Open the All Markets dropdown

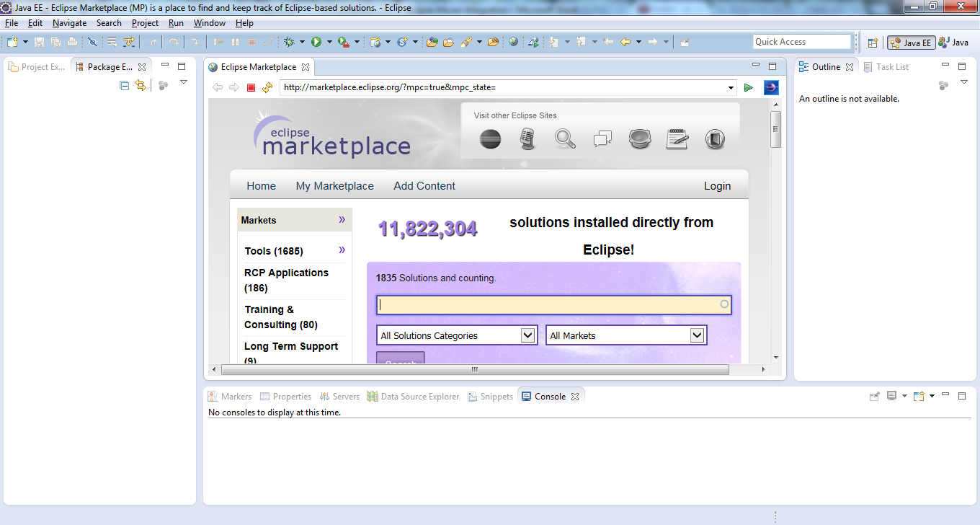pyautogui.click(x=625, y=335)
